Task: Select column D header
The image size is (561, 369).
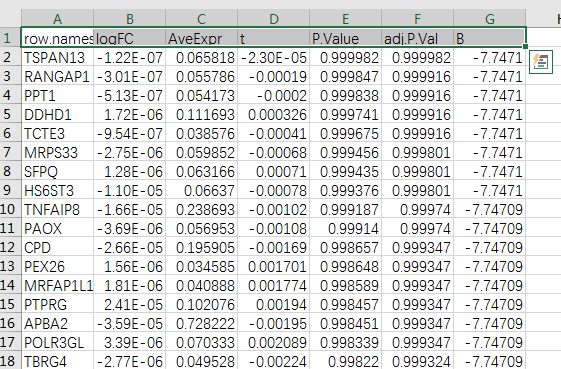Action: [274, 18]
